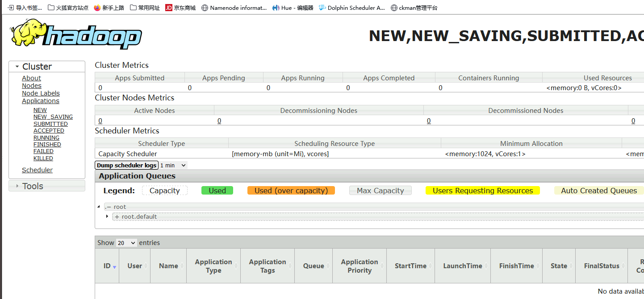Click the Auto Created Queues legend box
Screen dimensions: 644x299
599,191
